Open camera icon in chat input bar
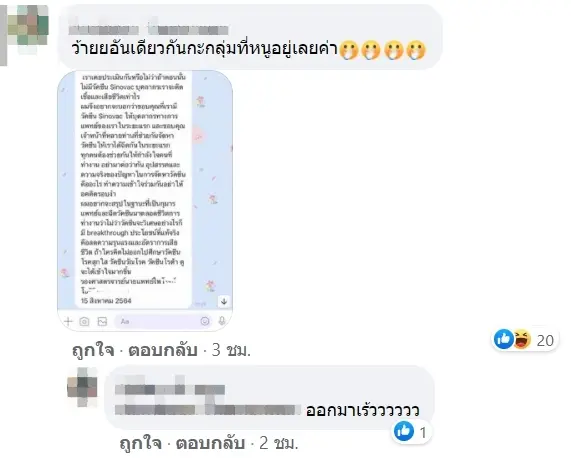The image size is (571, 458). 84,321
